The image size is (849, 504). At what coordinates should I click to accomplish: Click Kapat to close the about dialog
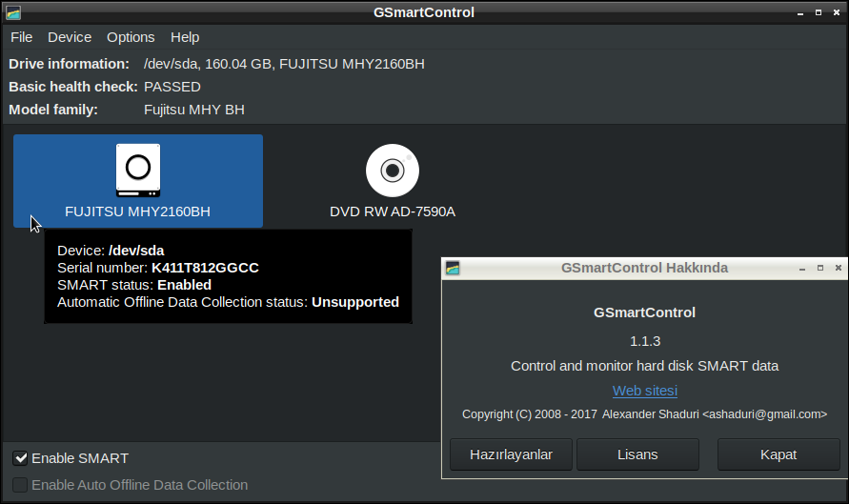[x=778, y=454]
